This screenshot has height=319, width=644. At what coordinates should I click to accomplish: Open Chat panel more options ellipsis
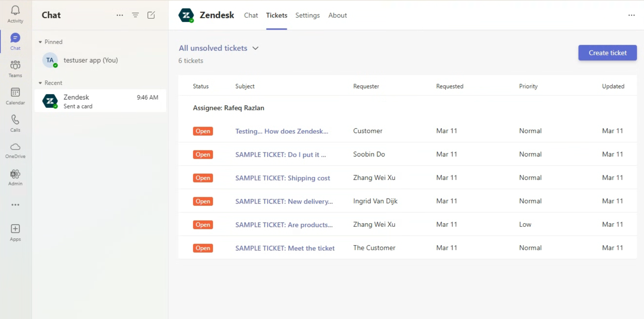120,15
